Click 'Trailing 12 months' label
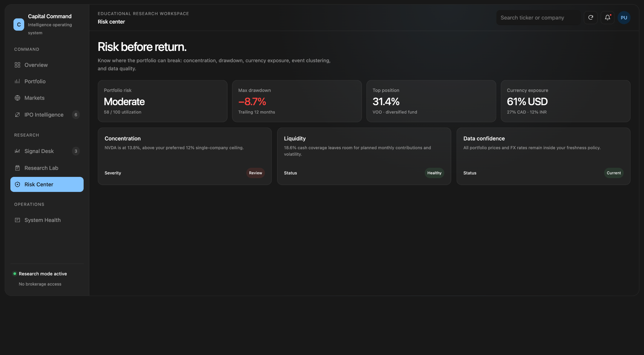The height and width of the screenshot is (355, 644). (x=257, y=112)
